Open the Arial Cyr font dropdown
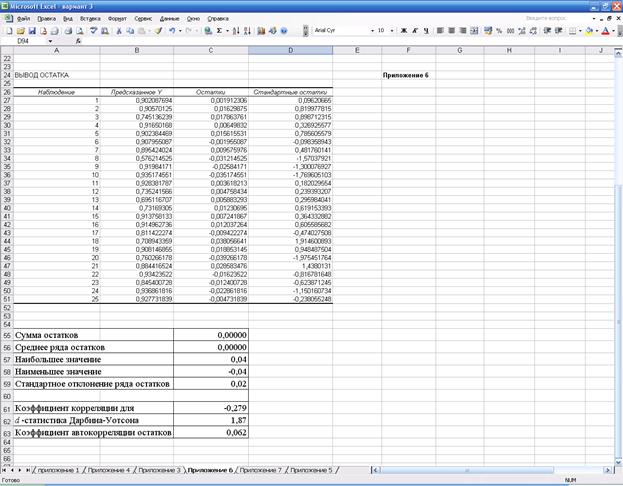 point(369,31)
